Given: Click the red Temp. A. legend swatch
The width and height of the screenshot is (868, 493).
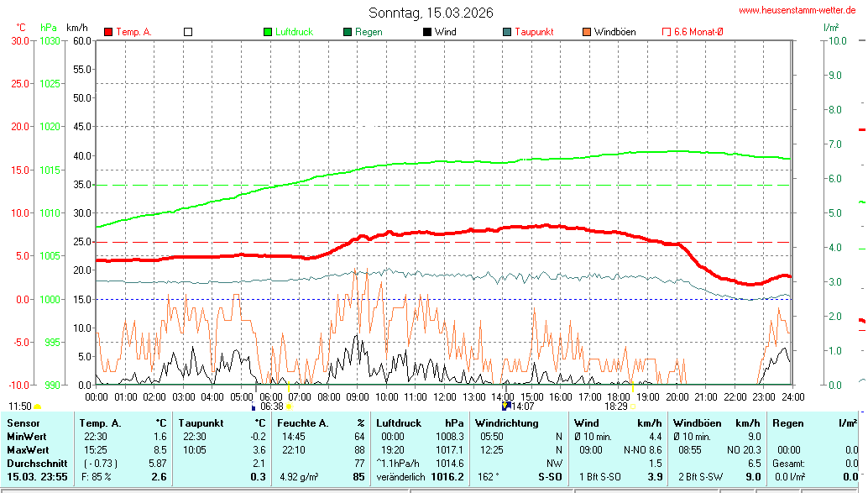Looking at the screenshot, I should coord(108,32).
